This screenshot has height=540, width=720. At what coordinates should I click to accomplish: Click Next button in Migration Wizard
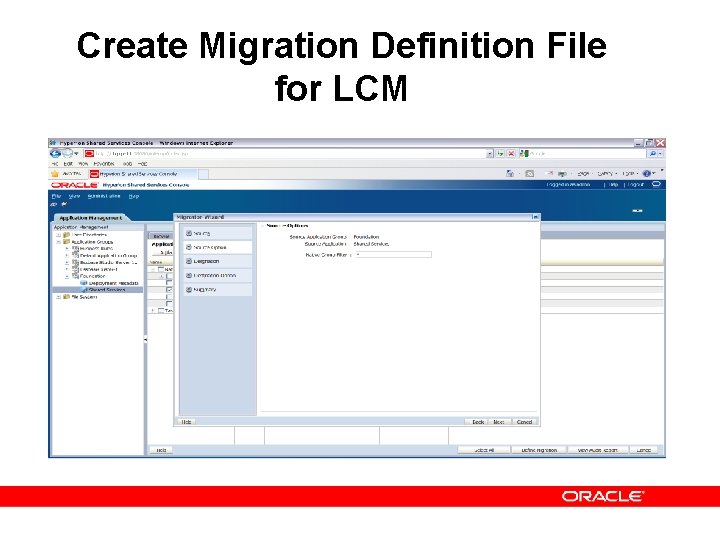tap(499, 422)
